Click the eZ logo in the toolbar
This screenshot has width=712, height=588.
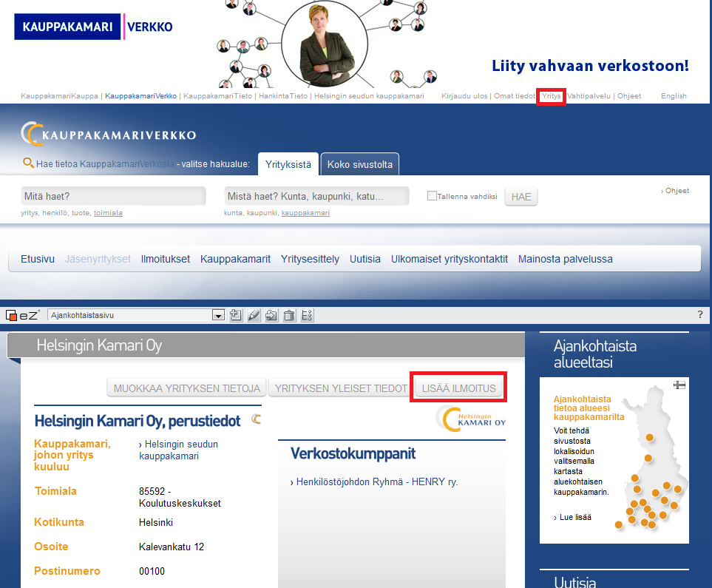(x=21, y=315)
